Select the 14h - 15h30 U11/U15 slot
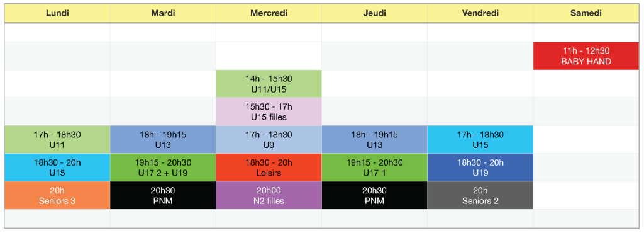 pos(269,84)
